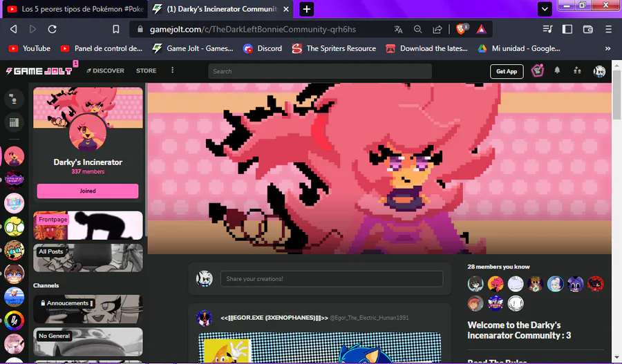622x364 pixels.
Task: Open the three-dot more menu beside STORE
Action: [x=172, y=70]
